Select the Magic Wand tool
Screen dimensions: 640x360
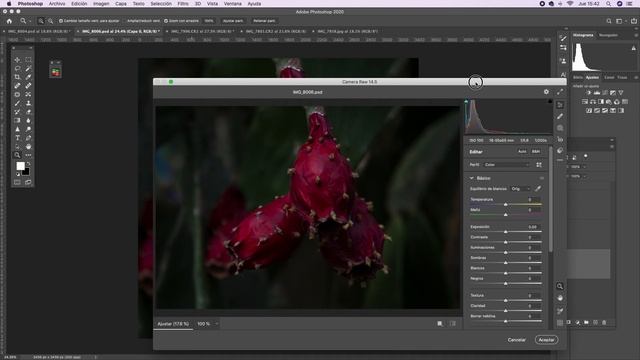tap(28, 69)
